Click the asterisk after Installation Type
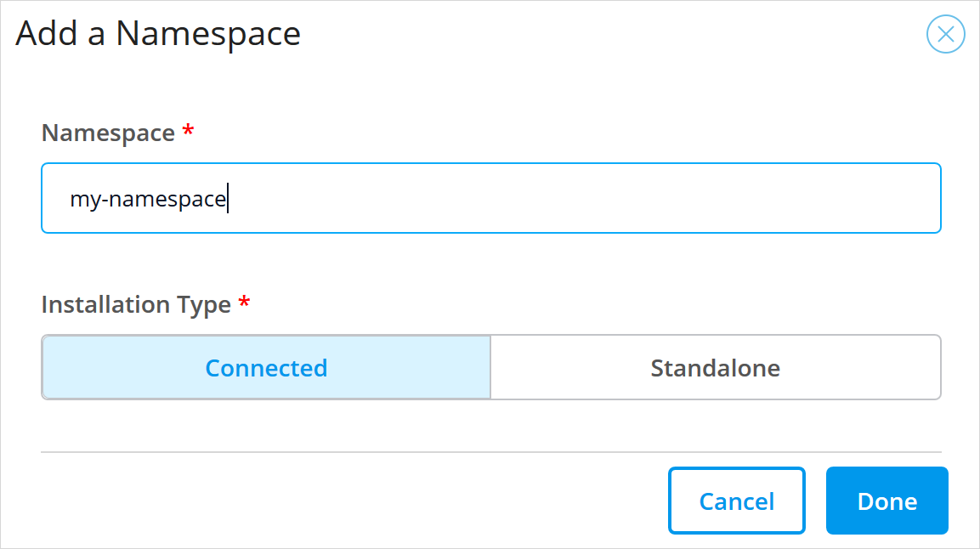Viewport: 980px width, 549px height. coord(243,302)
